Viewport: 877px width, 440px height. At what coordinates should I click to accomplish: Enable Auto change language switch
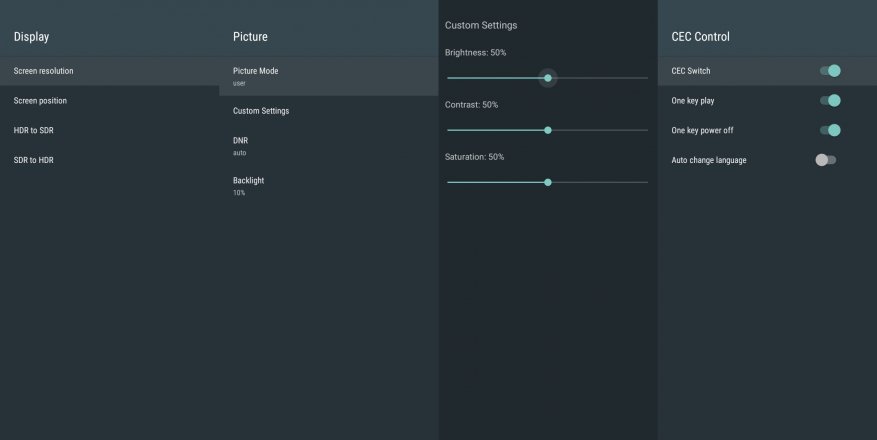(x=826, y=160)
